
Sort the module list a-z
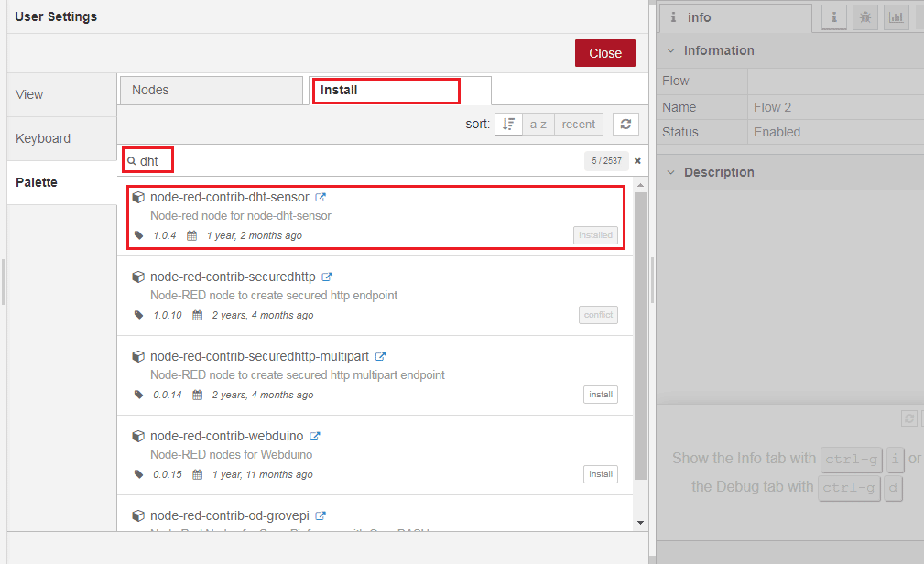coord(538,124)
